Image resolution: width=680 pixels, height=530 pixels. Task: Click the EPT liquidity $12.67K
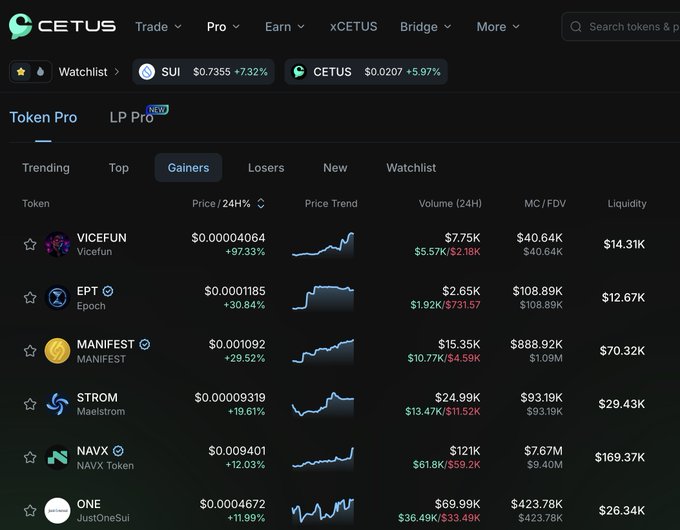[623, 298]
